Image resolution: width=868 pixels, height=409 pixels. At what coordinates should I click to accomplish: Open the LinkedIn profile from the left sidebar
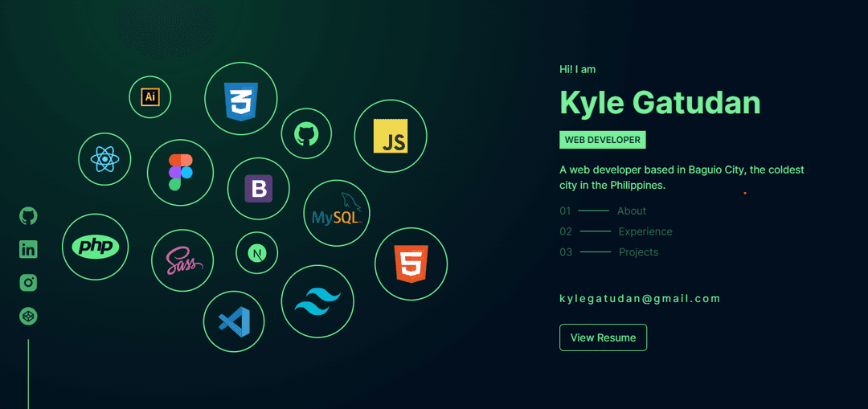point(28,249)
